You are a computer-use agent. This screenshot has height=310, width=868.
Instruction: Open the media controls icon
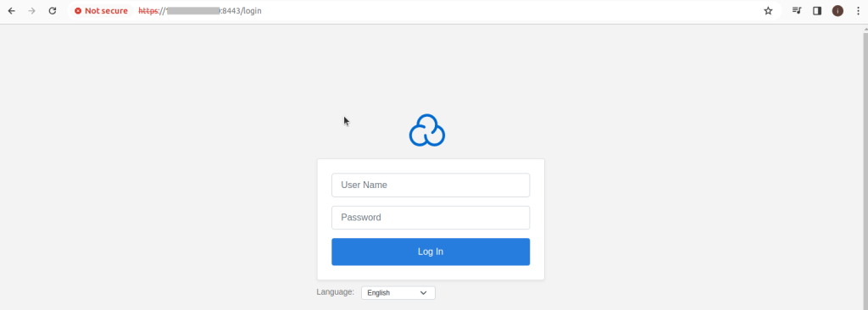[797, 11]
